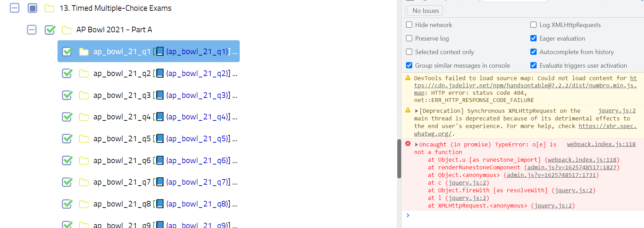Click the No Issues button in DevTools
Image resolution: width=644 pixels, height=228 pixels.
coord(425,11)
